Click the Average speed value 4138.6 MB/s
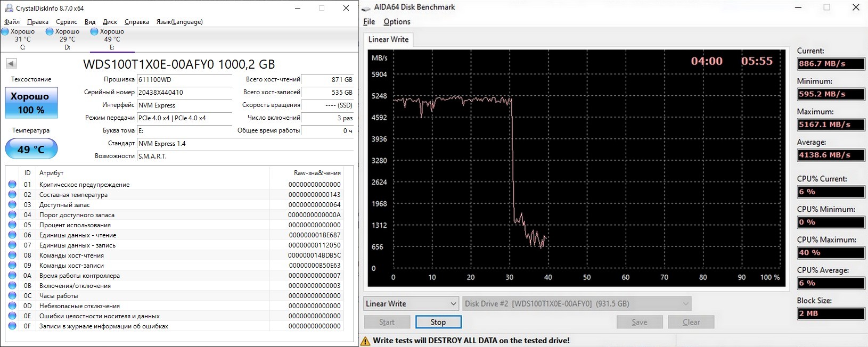868x347 pixels. [x=831, y=155]
